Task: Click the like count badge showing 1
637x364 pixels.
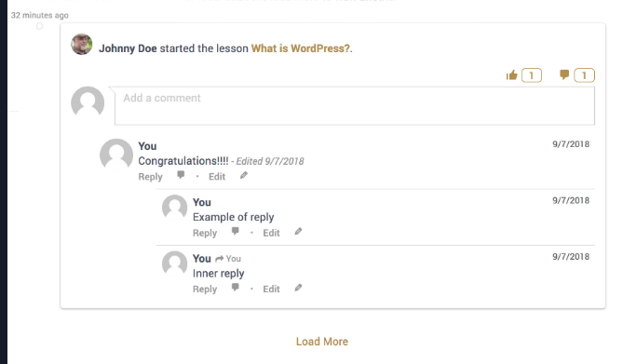Action: click(532, 75)
